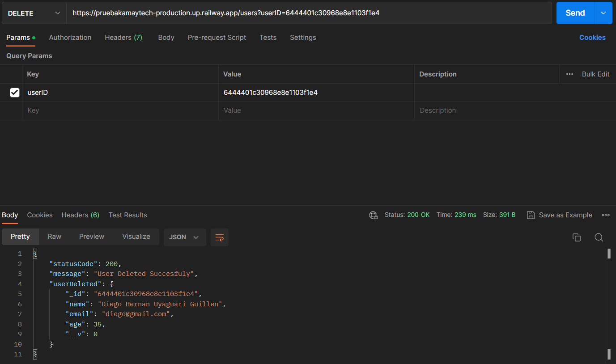
Task: Open Bulk Edit for query params
Action: coord(595,74)
